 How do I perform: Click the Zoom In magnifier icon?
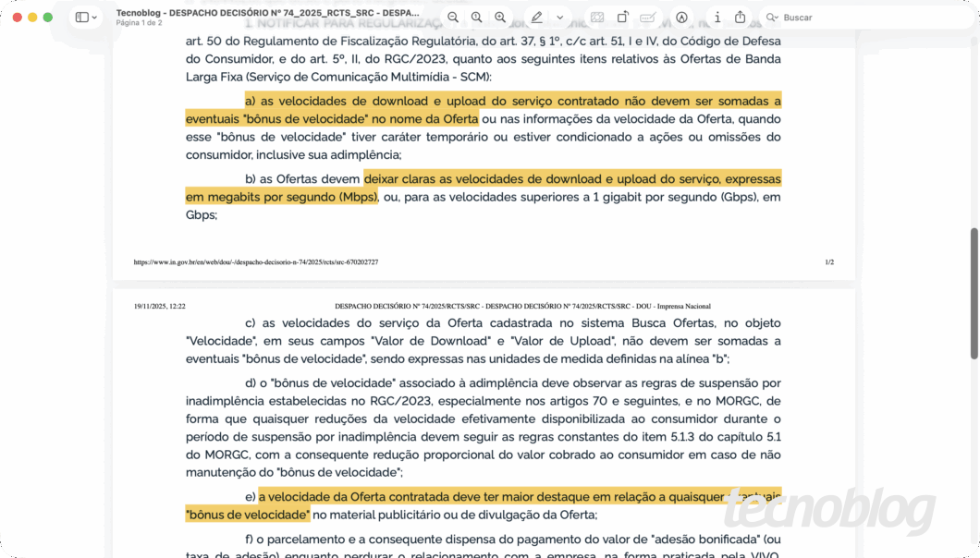click(499, 17)
